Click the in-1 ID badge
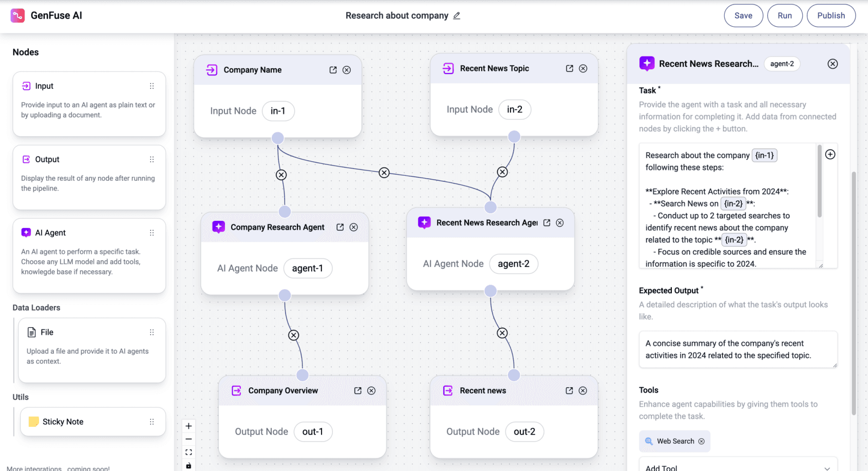The width and height of the screenshot is (868, 471). pyautogui.click(x=278, y=111)
